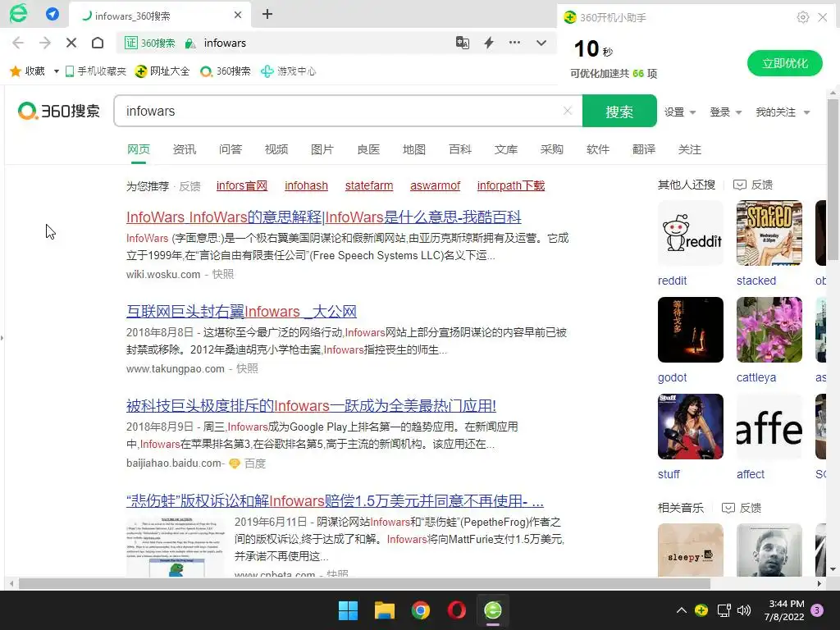Viewport: 840px width, 630px height.
Task: Open File Explorer from taskbar
Action: click(385, 610)
